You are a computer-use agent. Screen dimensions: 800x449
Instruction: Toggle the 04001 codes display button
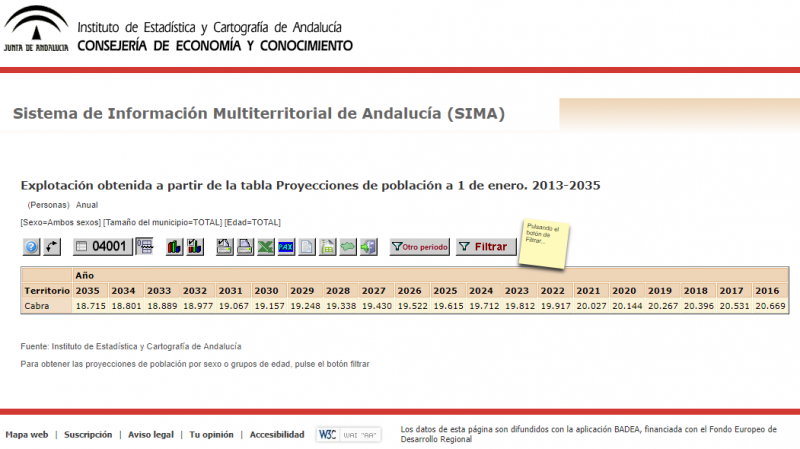[x=101, y=246]
